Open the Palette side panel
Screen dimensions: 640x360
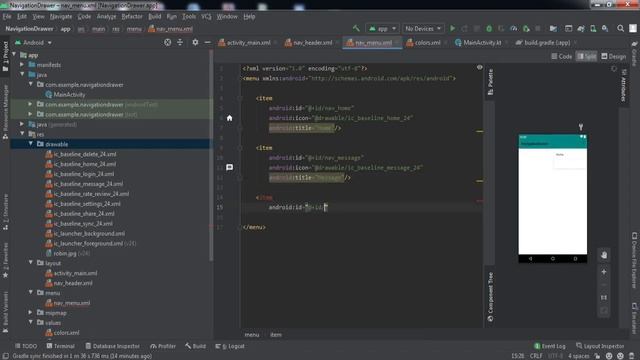pyautogui.click(x=490, y=82)
